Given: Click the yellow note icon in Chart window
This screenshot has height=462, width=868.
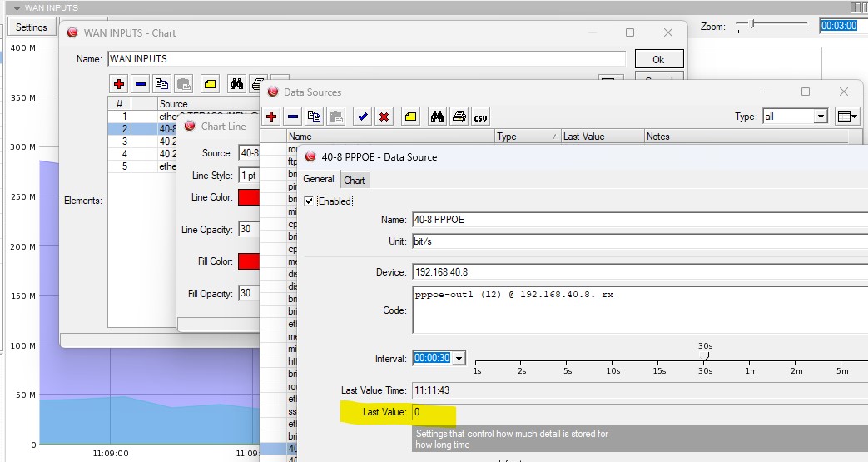Looking at the screenshot, I should [210, 84].
